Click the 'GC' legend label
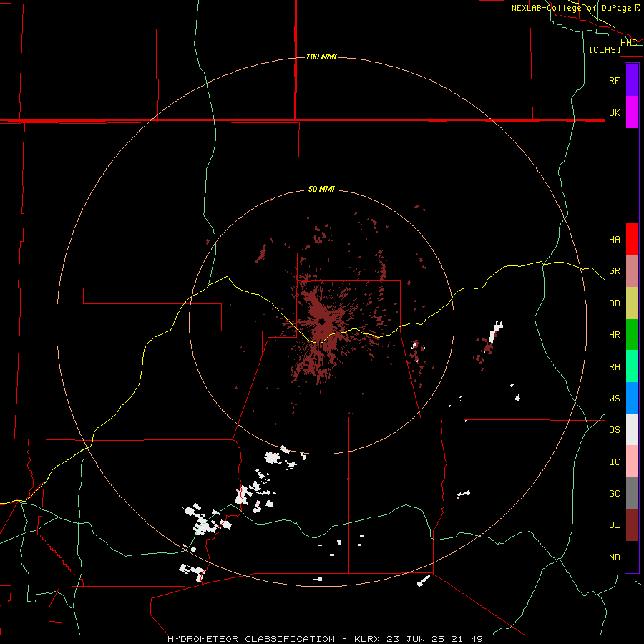 [x=615, y=494]
